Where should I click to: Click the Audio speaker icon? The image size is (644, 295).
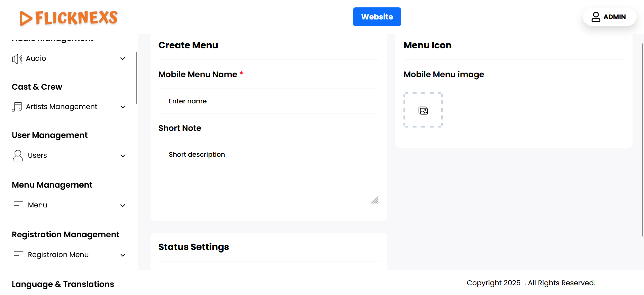(17, 59)
